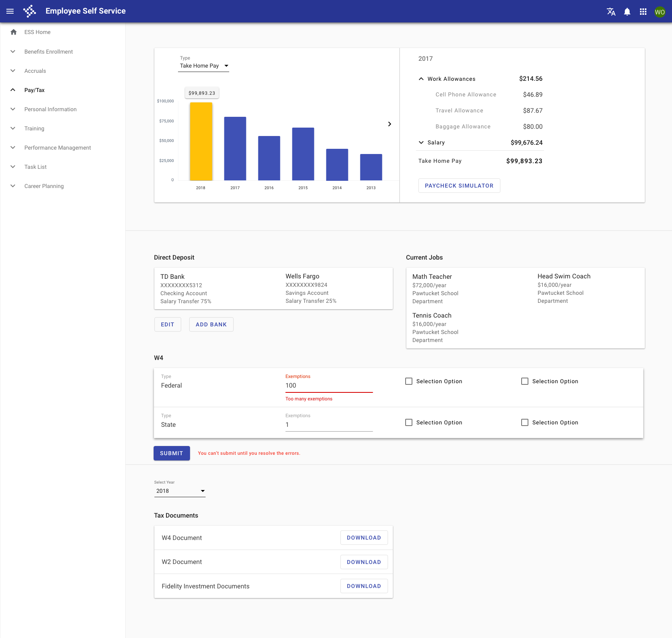This screenshot has height=638, width=672.
Task: Open Personal Information sidebar item
Action: [x=50, y=109]
